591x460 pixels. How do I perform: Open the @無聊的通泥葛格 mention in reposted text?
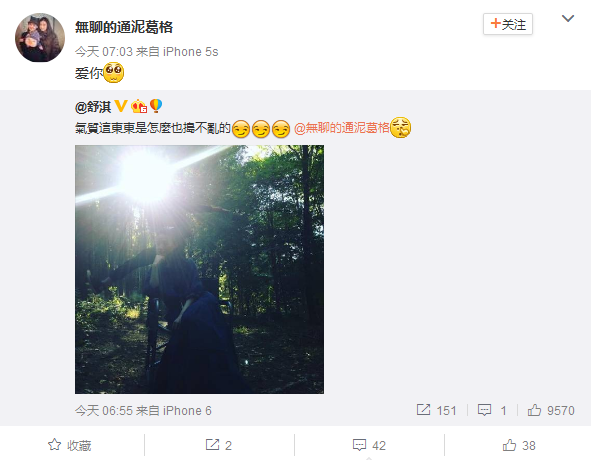[341, 128]
